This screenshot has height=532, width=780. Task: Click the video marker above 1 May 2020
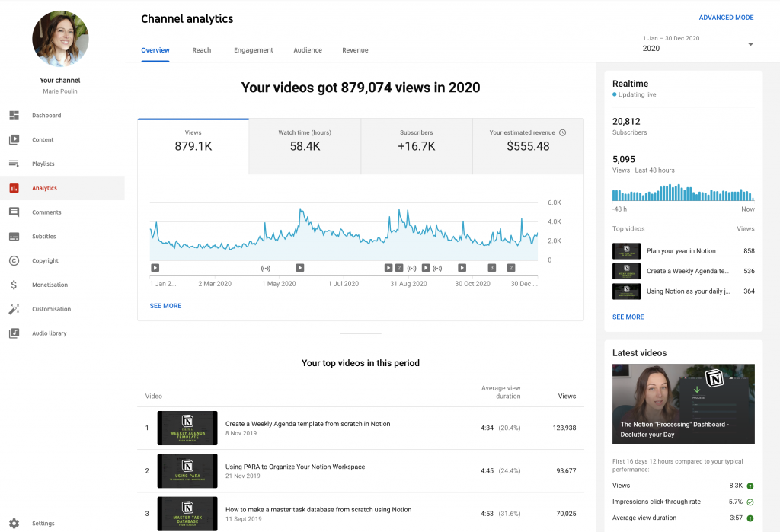click(x=300, y=268)
